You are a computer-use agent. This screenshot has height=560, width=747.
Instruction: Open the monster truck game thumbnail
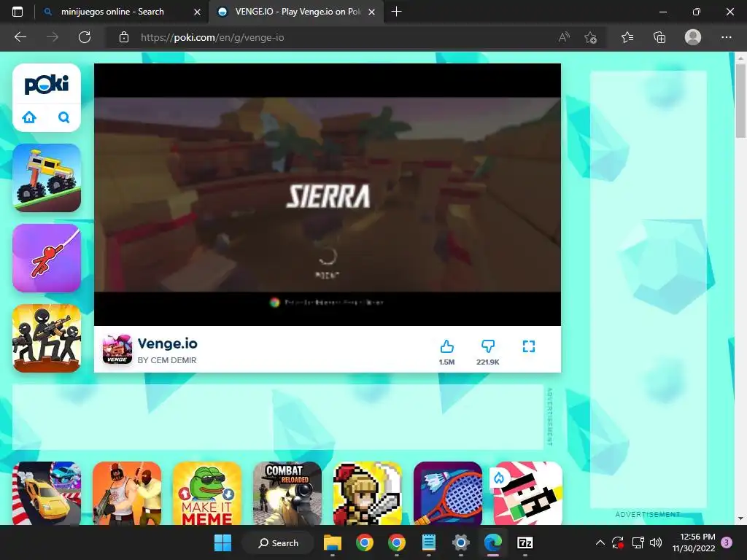(47, 178)
